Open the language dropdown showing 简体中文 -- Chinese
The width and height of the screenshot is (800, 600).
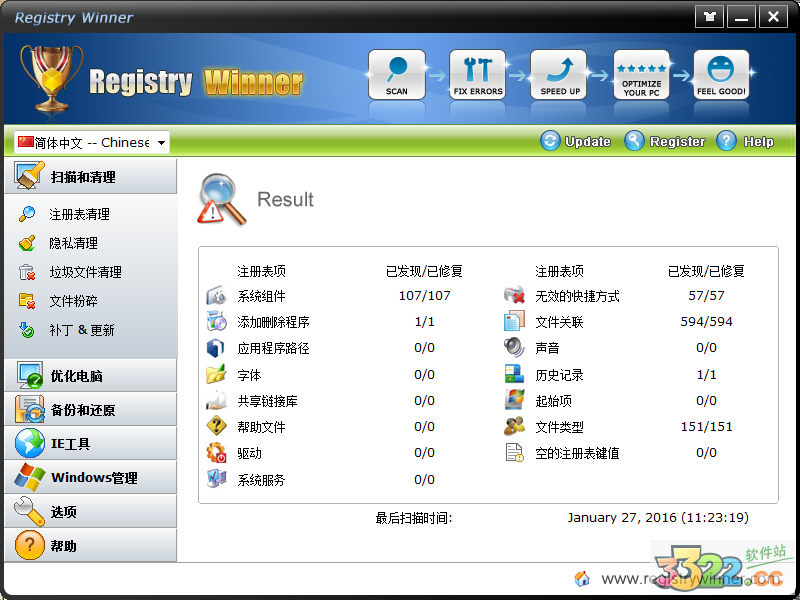click(x=92, y=142)
